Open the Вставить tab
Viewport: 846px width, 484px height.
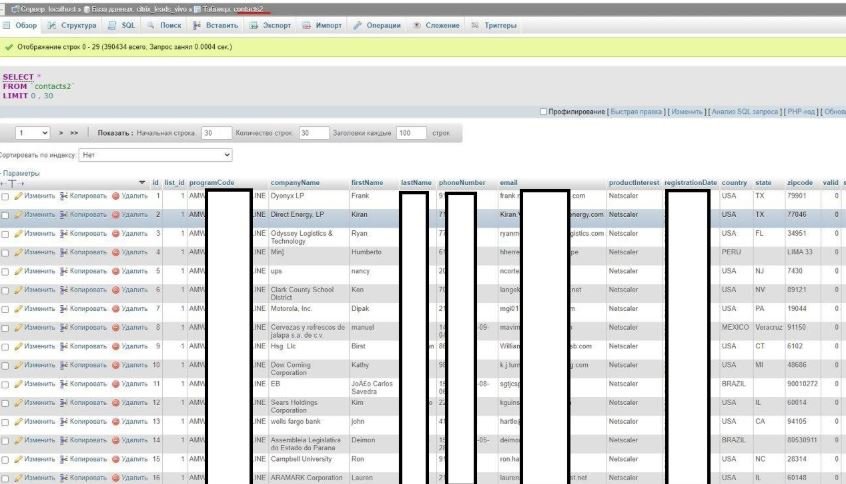[x=215, y=25]
